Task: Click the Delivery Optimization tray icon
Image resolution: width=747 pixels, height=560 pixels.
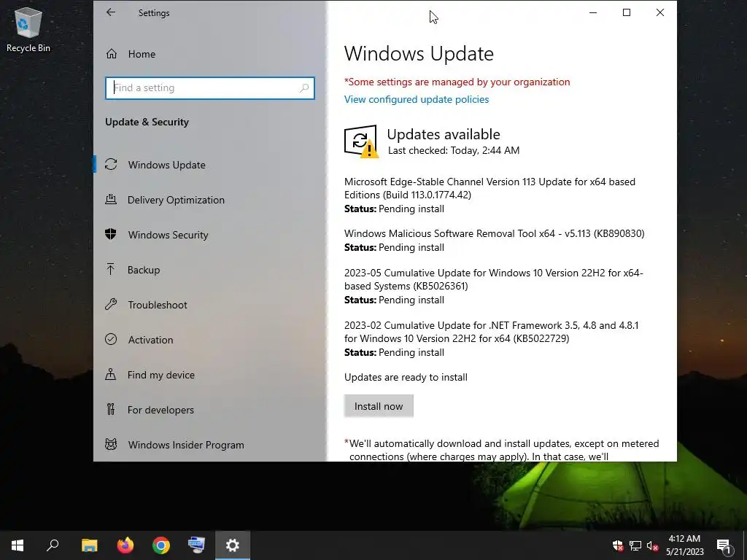Action: pos(111,200)
